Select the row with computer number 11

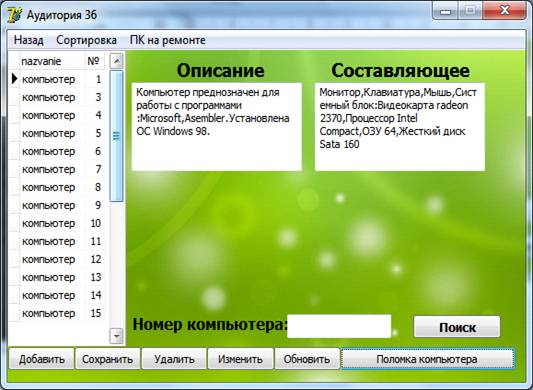coord(57,241)
